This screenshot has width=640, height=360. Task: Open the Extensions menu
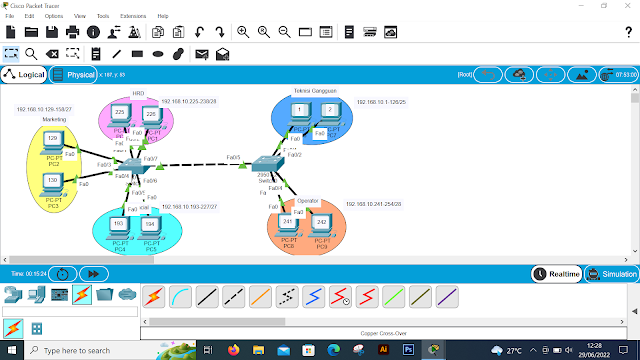(133, 16)
